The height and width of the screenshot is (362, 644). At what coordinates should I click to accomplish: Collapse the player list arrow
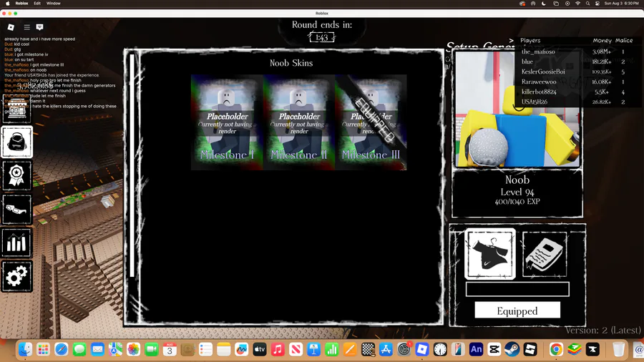[x=511, y=40]
